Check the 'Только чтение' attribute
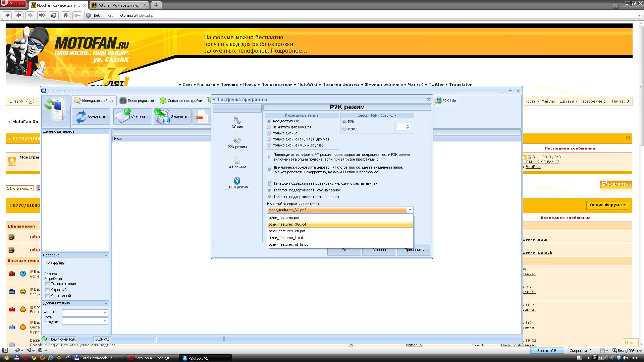The width and height of the screenshot is (644, 362). coord(48,284)
